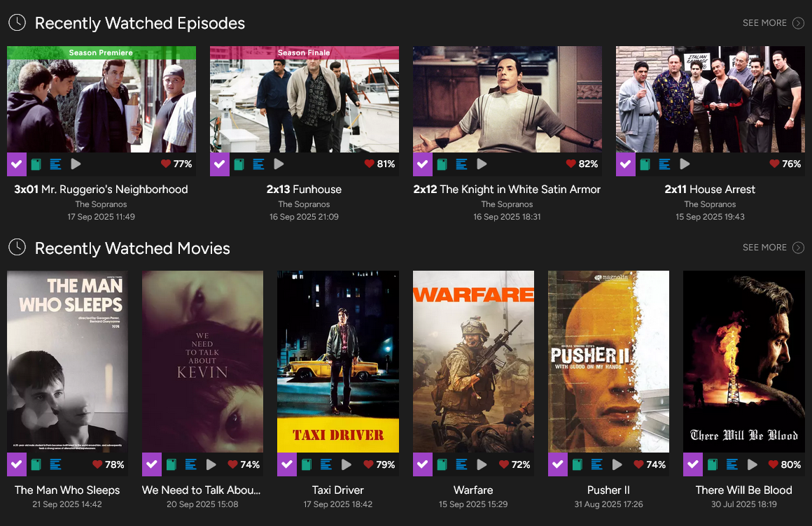
Task: Add There Will Be Blood to collection
Action: [x=713, y=464]
